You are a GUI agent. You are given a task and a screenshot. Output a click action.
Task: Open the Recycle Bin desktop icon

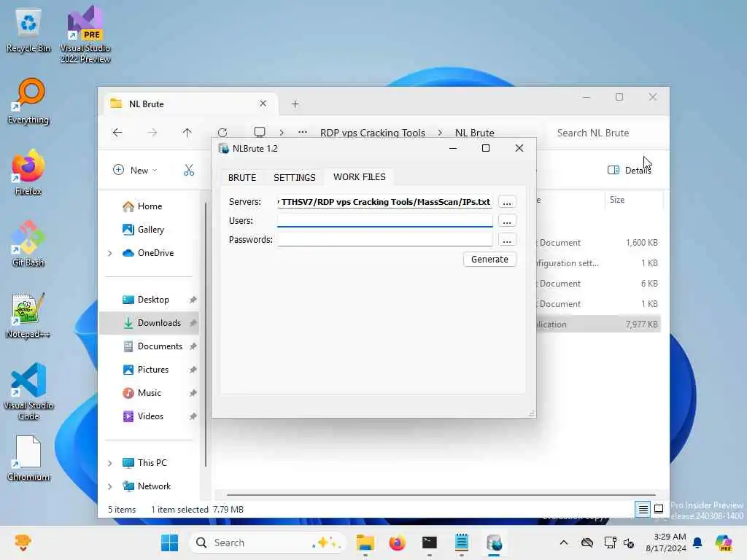pos(28,29)
